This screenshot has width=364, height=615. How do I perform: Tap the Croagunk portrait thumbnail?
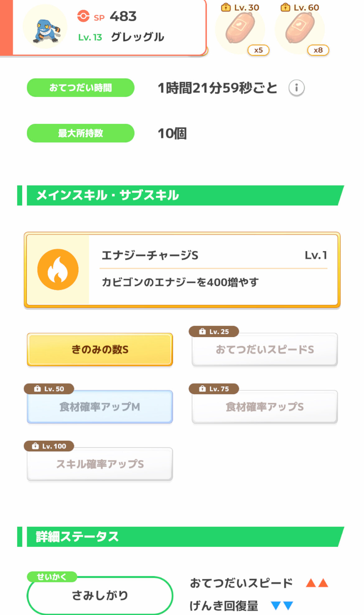point(45,27)
